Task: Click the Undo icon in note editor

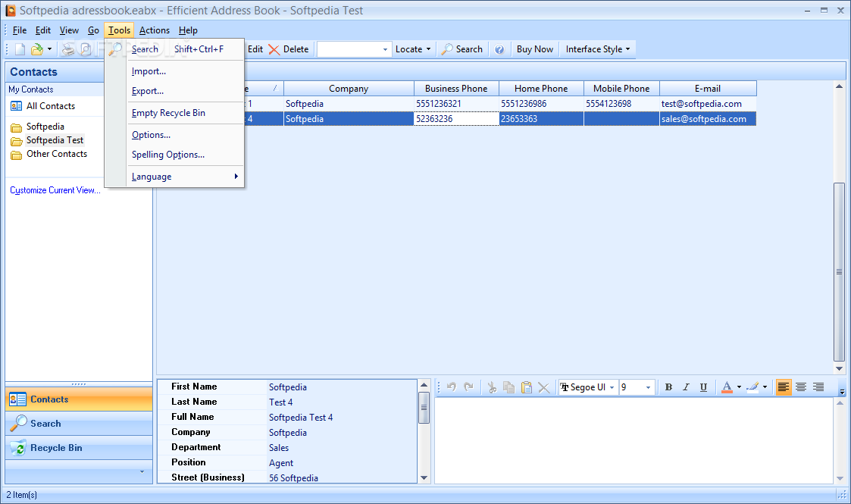Action: click(x=452, y=387)
